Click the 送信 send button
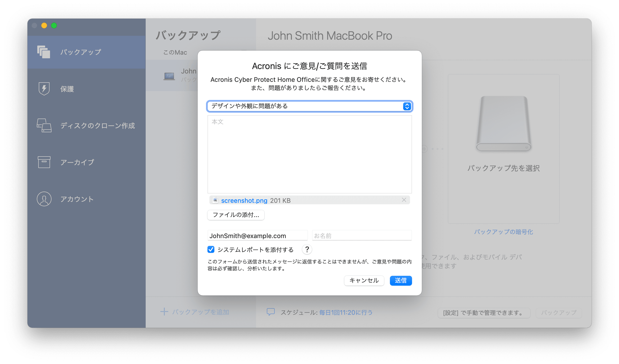The image size is (619, 364). pos(401,281)
